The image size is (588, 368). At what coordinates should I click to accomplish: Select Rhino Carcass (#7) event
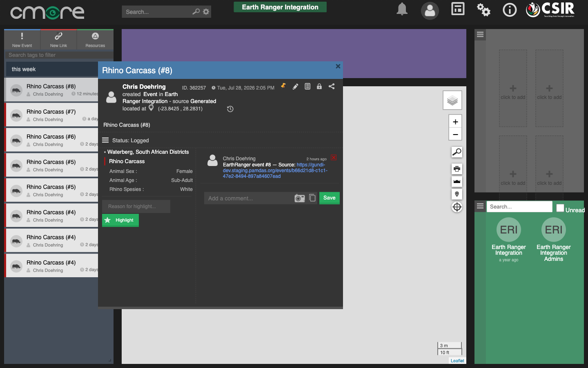52,115
